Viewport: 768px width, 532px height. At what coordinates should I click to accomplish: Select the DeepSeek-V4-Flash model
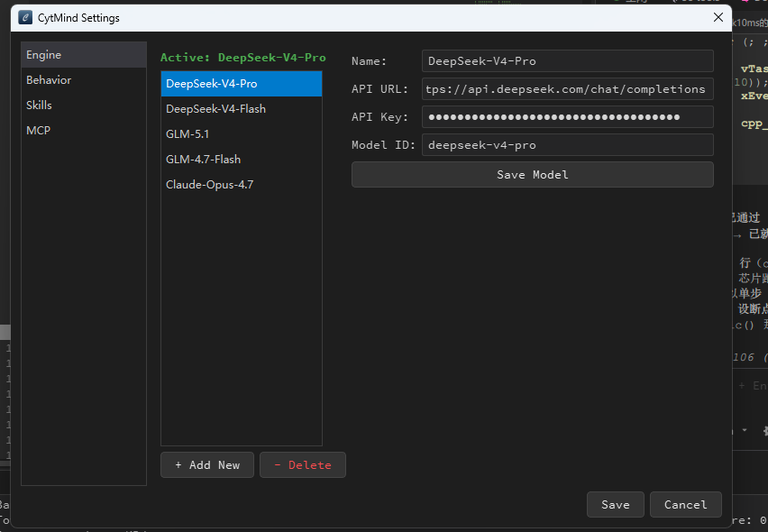coord(242,109)
